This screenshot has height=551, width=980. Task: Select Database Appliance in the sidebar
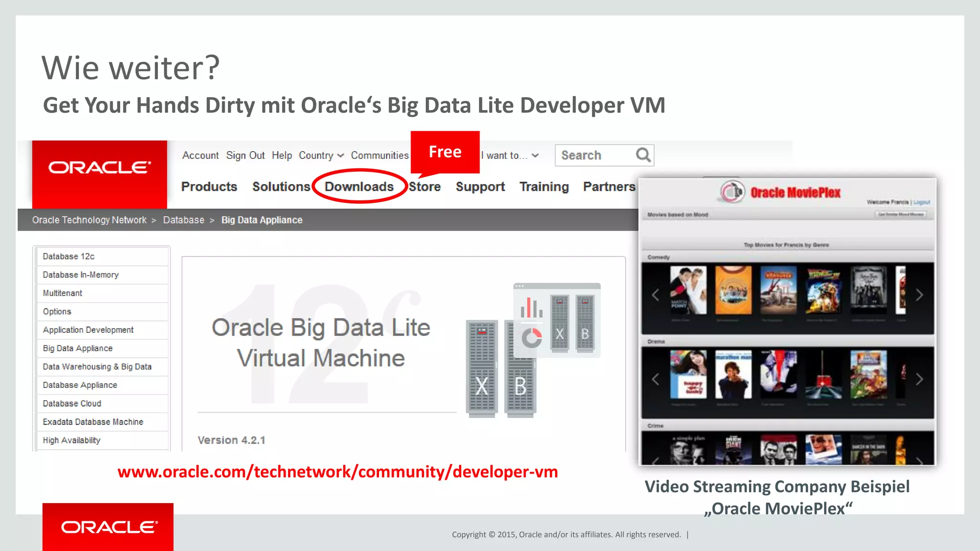102,385
